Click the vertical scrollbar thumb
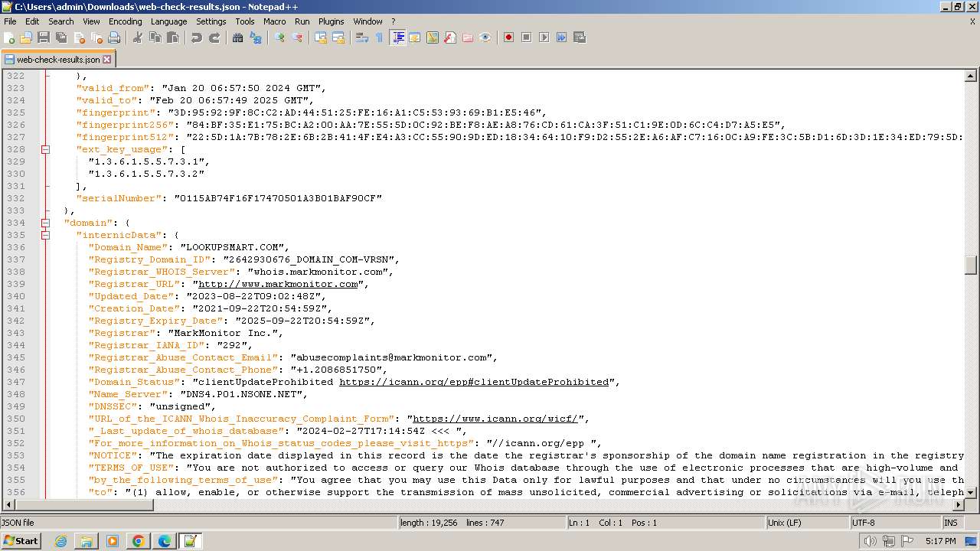This screenshot has height=551, width=980. click(x=971, y=265)
